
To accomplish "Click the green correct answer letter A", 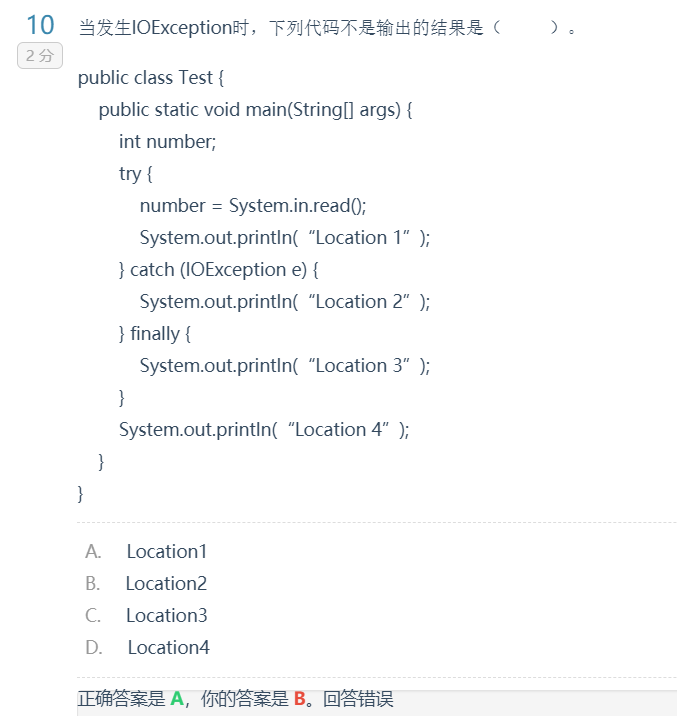I will (177, 699).
